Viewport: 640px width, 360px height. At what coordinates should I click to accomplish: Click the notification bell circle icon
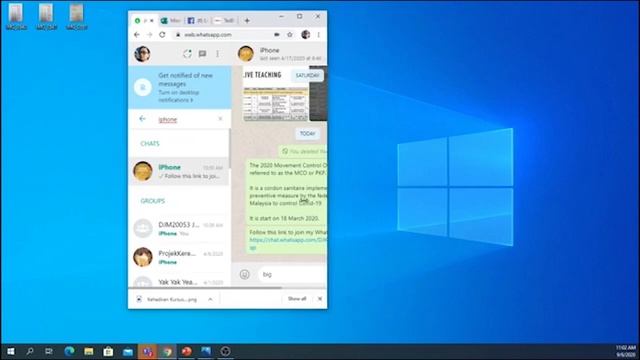(143, 87)
